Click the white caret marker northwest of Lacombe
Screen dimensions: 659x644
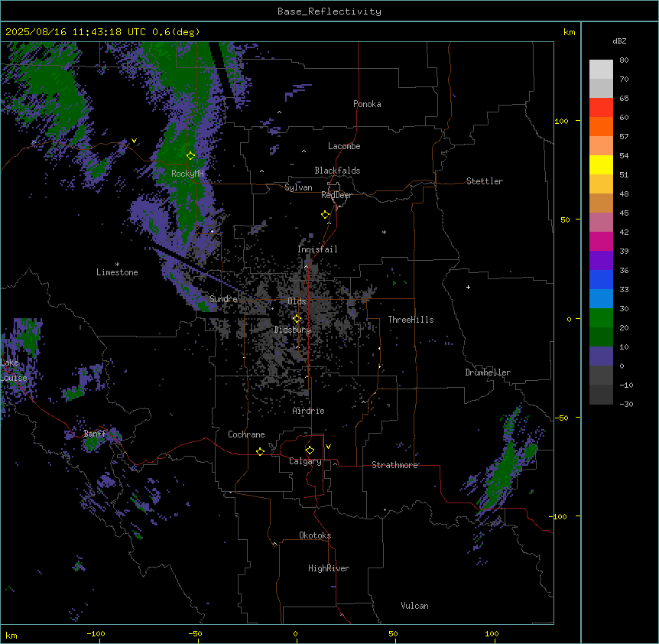(304, 151)
